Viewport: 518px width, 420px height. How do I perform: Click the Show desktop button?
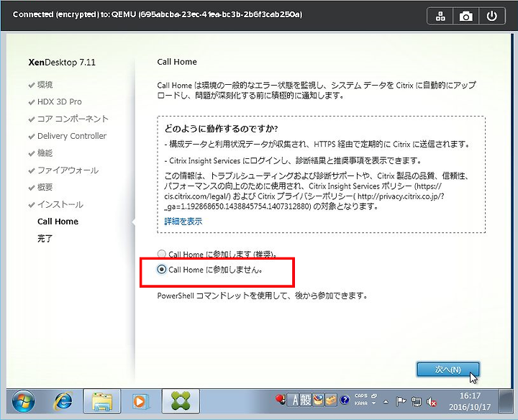pyautogui.click(x=506, y=401)
